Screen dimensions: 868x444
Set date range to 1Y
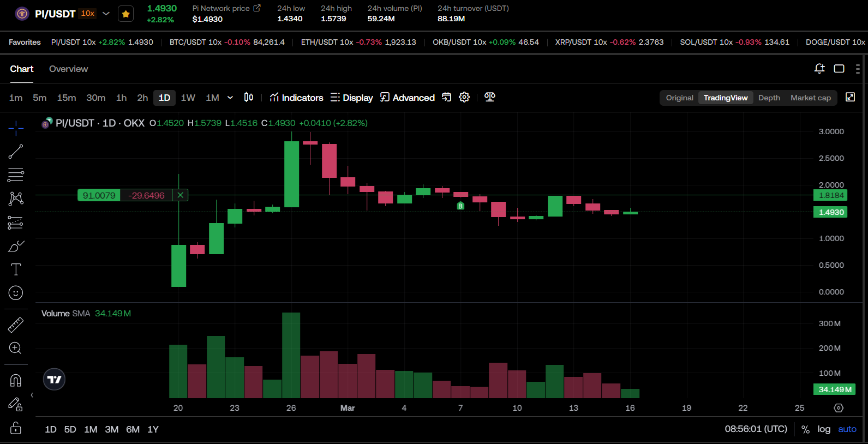(x=153, y=429)
